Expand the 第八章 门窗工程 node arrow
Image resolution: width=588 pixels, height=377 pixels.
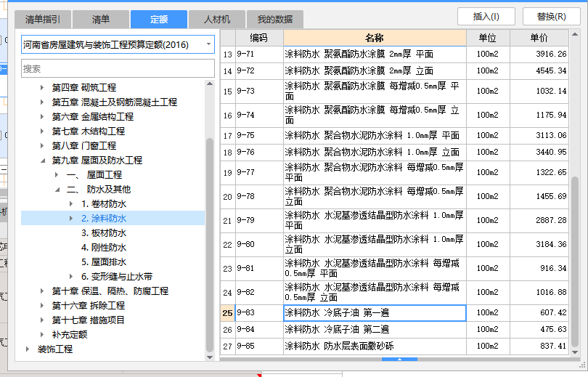pos(42,146)
